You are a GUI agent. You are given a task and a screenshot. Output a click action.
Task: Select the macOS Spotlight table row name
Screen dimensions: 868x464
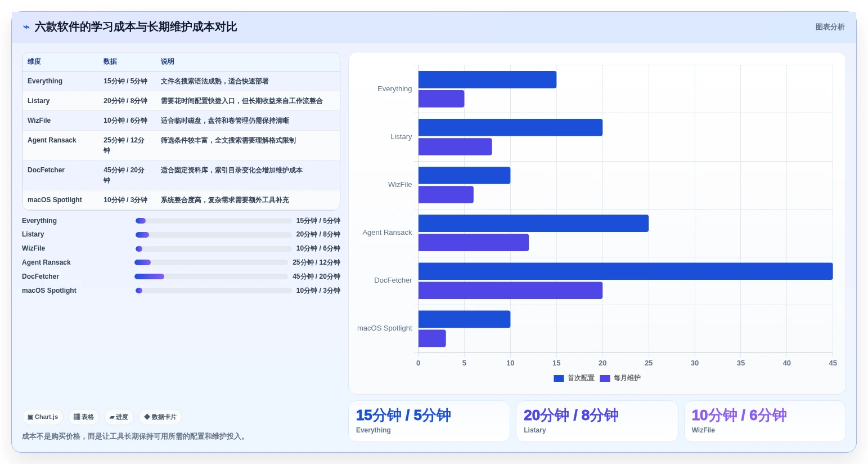coord(55,200)
